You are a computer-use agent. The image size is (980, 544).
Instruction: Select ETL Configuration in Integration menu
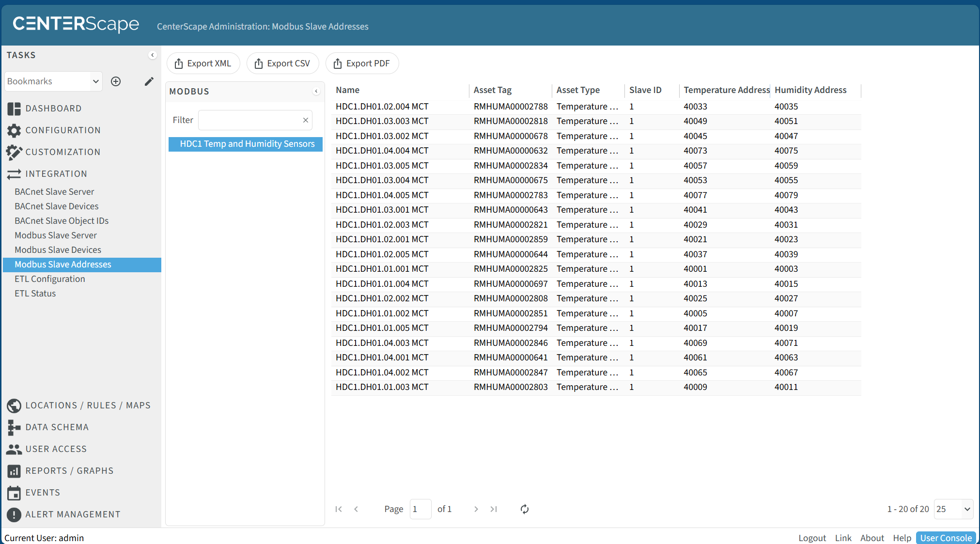(49, 279)
